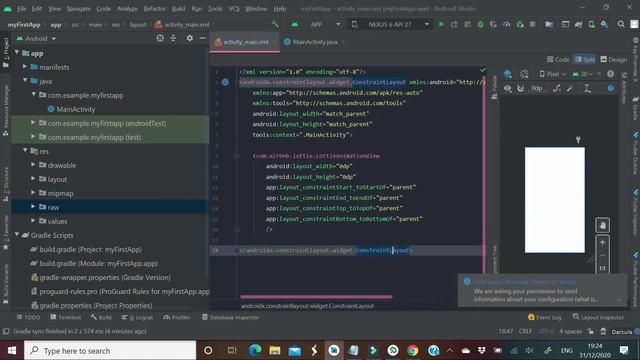Open the File menu
The image size is (640, 360).
[22, 9]
